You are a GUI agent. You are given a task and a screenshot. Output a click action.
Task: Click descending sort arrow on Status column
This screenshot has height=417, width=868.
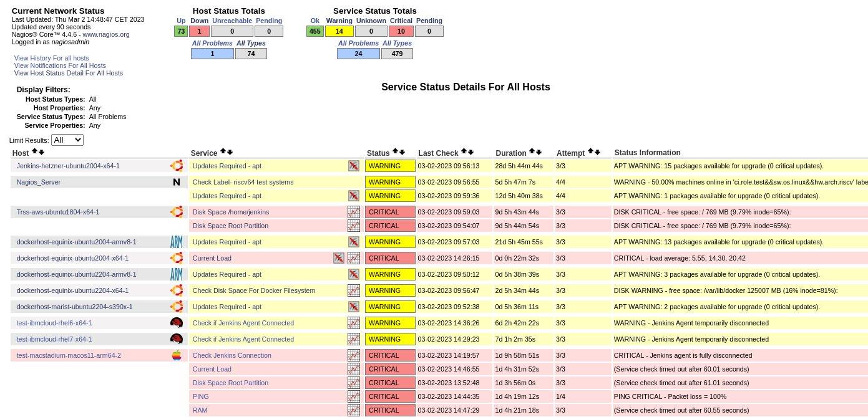click(402, 153)
